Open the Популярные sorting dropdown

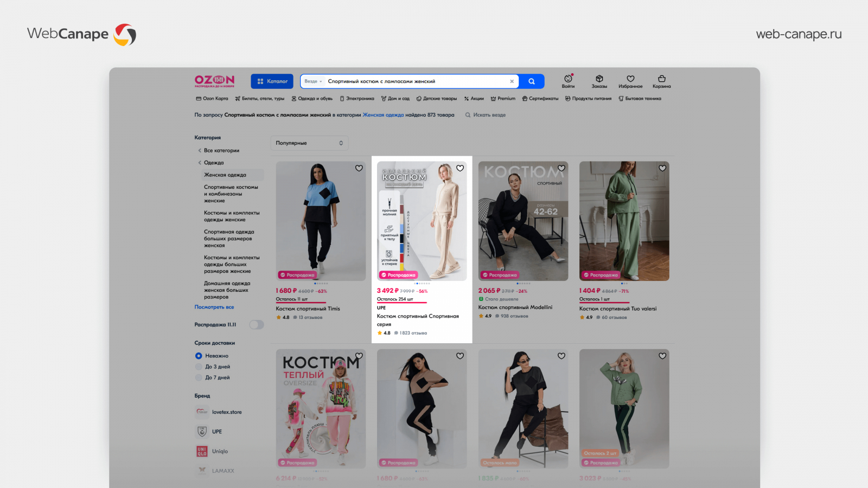(x=309, y=143)
